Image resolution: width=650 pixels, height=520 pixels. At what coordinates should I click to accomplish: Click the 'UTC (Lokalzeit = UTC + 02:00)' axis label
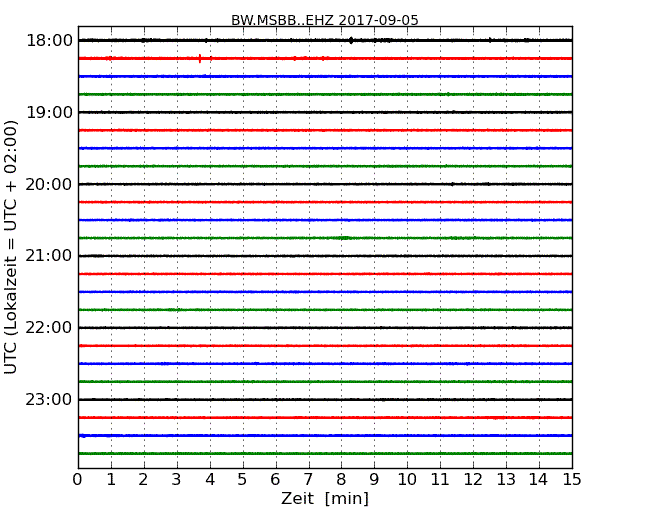click(12, 247)
